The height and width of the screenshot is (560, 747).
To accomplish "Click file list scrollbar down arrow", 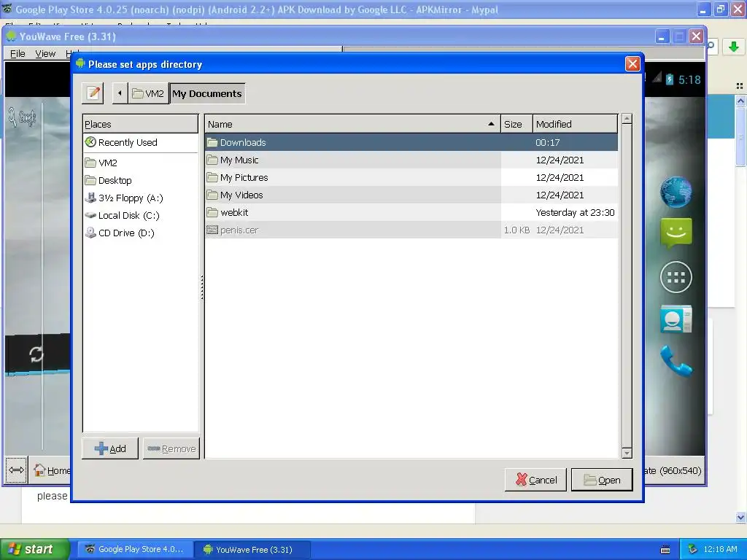I will click(x=627, y=454).
